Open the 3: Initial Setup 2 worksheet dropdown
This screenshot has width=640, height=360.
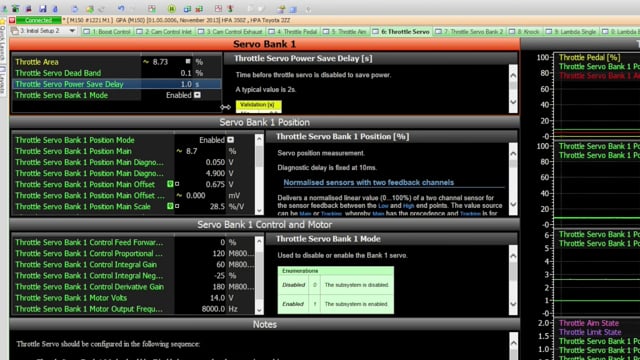click(x=72, y=31)
